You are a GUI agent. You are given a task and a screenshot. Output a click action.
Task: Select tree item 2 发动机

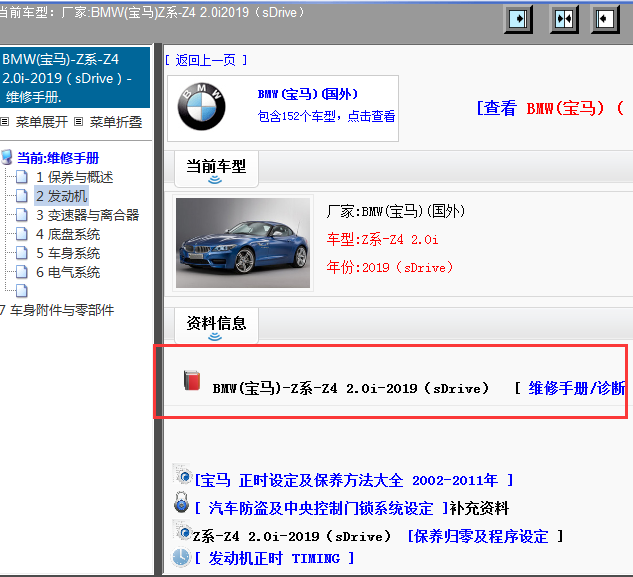61,196
